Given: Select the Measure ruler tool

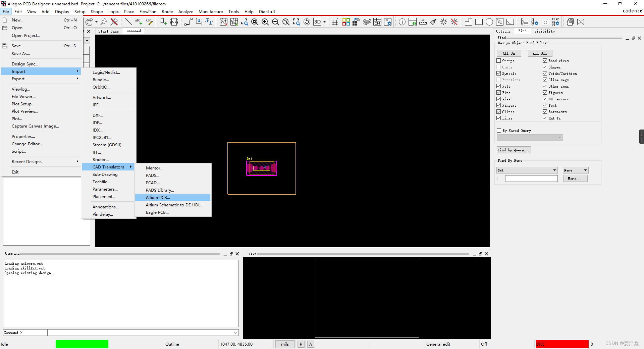Looking at the screenshot, I should pyautogui.click(x=423, y=22).
